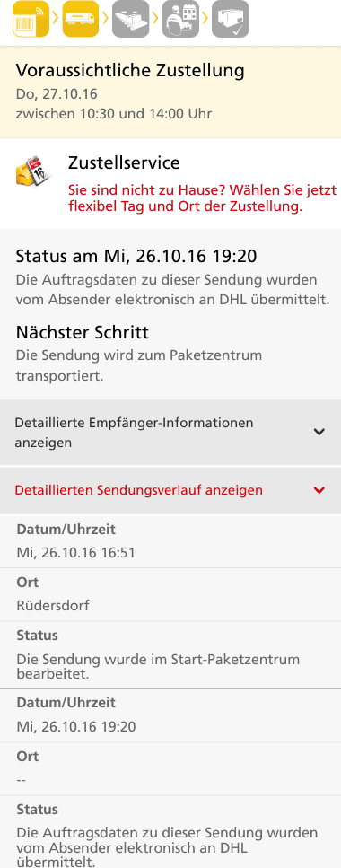The height and width of the screenshot is (868, 341).
Task: Select the Mi, 26.10.16 19:20 history timestamp
Action: [76, 726]
